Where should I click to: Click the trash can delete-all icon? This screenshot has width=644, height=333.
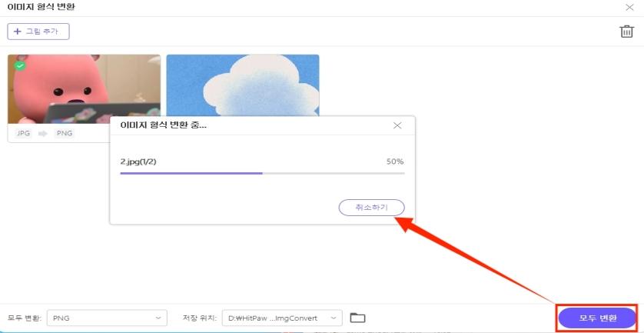pyautogui.click(x=626, y=32)
